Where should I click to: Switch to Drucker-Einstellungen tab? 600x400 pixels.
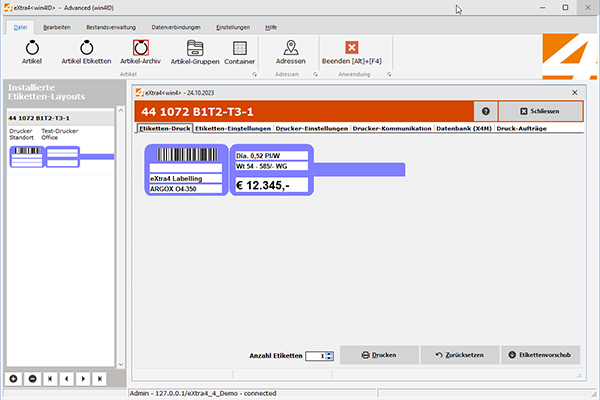(x=310, y=129)
